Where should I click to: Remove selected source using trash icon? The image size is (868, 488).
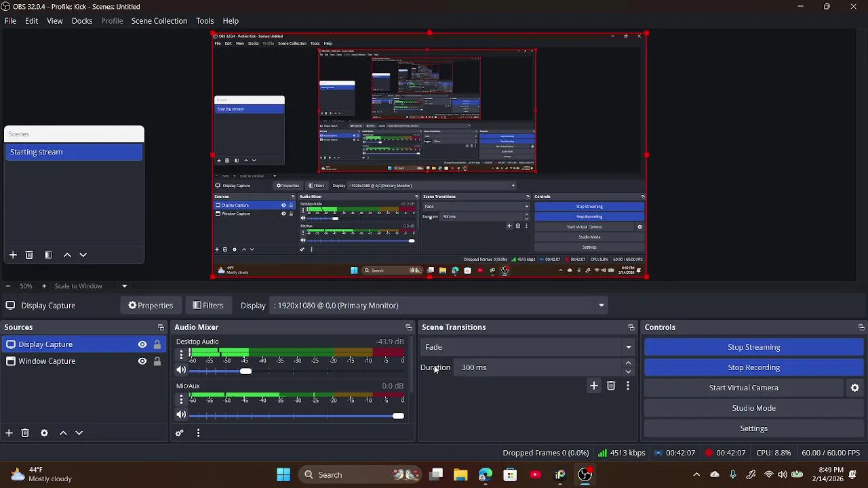pos(25,433)
